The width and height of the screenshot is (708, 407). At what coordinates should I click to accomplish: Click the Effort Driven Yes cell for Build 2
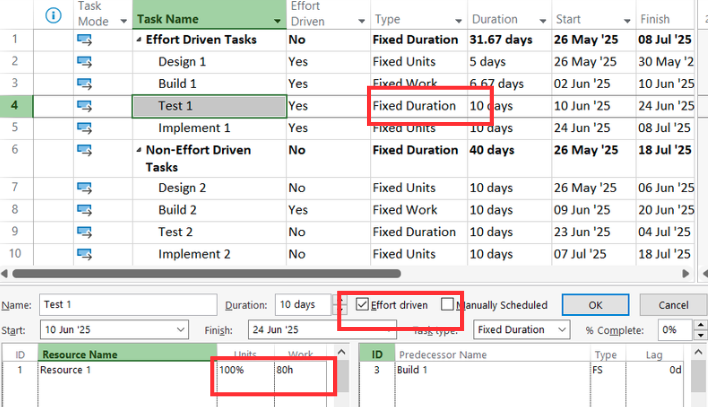(x=328, y=210)
